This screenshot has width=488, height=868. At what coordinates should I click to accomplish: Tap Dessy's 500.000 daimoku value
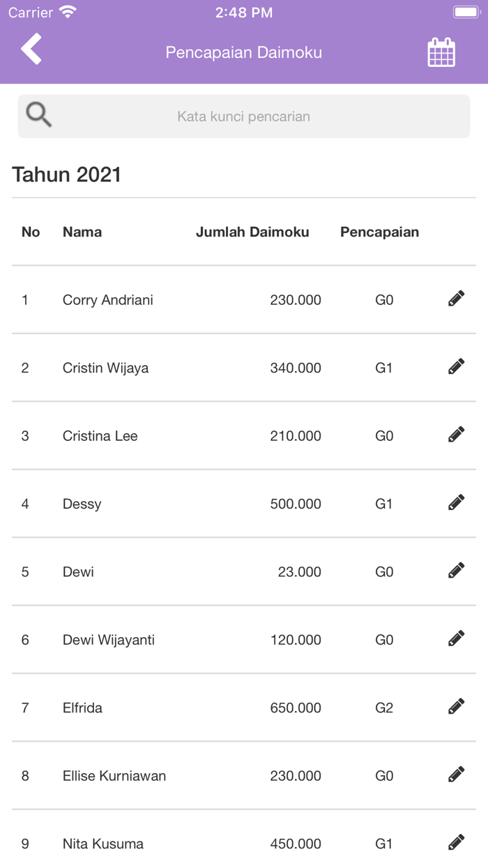(x=296, y=504)
